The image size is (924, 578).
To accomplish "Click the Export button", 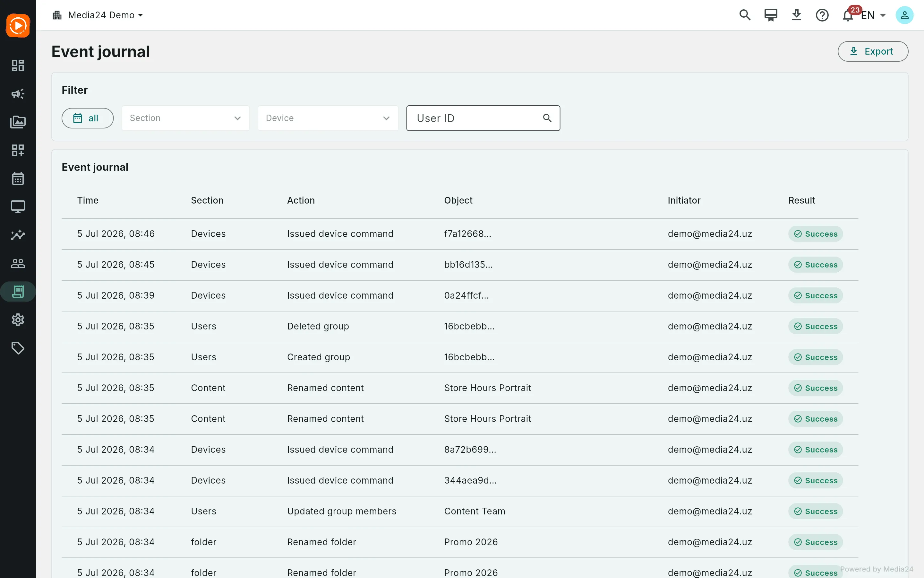I will (x=873, y=51).
